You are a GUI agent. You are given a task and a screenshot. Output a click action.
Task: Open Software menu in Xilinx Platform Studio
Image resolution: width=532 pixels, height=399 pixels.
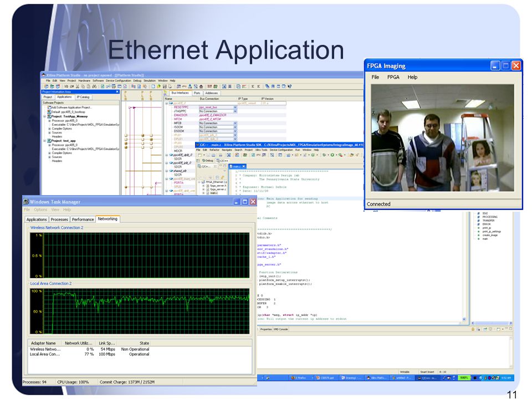coord(98,81)
